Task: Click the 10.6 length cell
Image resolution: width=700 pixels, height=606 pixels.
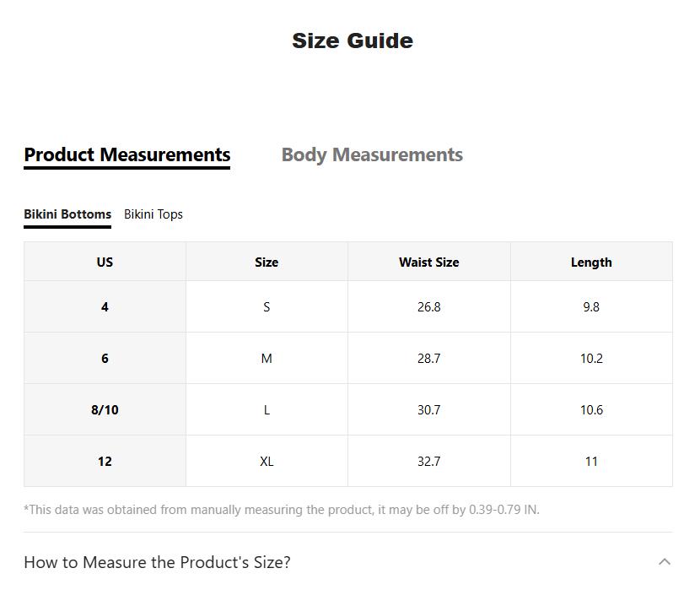Action: click(591, 410)
